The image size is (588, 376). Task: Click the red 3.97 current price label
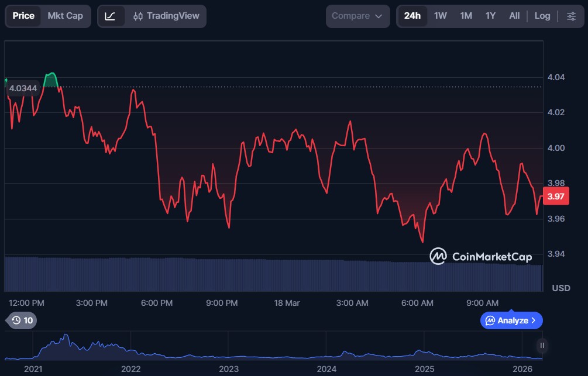click(556, 196)
